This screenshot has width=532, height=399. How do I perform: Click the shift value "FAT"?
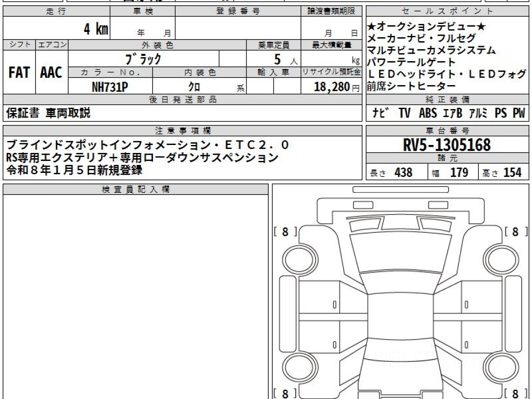click(19, 73)
